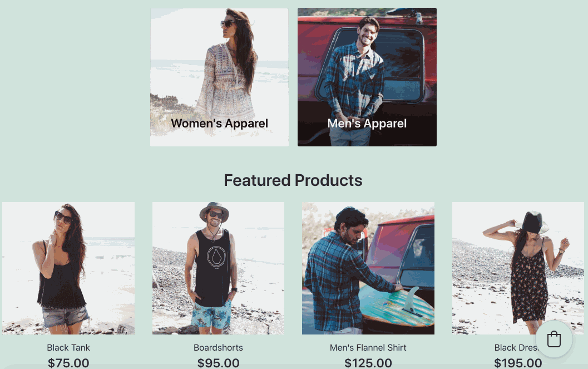Select the $95.00 price
This screenshot has height=369, width=588.
click(218, 363)
